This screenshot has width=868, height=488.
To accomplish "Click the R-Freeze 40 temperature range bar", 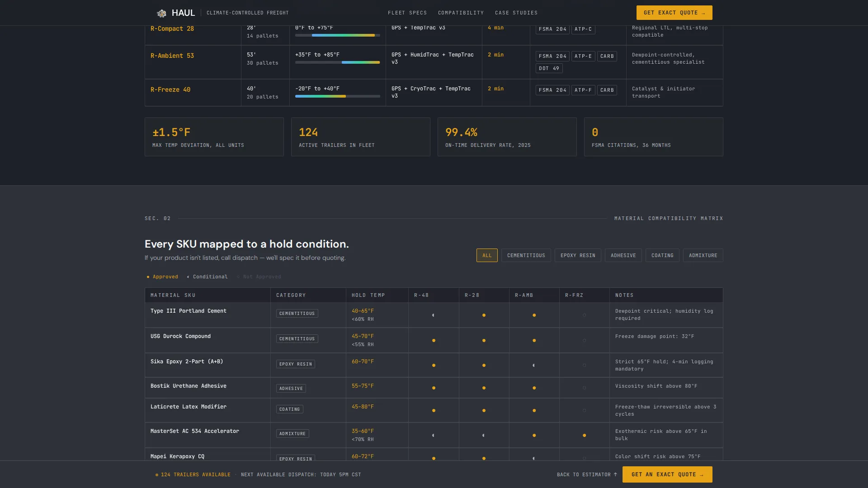I will [337, 96].
